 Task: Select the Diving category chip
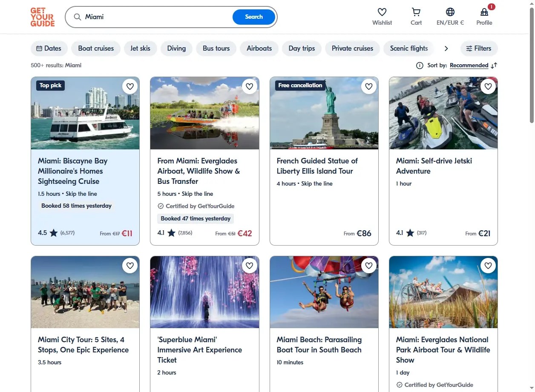pos(176,49)
